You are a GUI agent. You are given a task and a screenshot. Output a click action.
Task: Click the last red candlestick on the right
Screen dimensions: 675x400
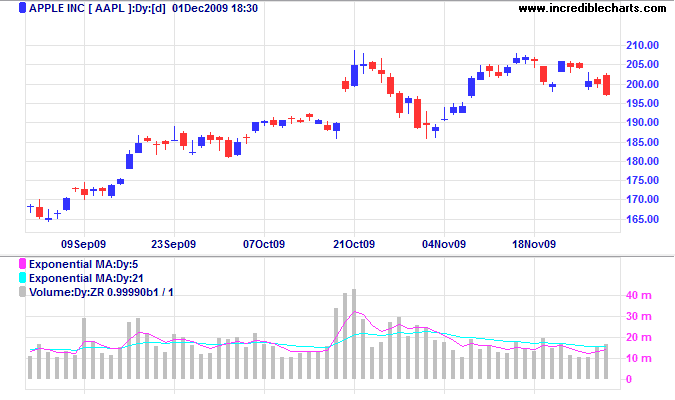pyautogui.click(x=607, y=84)
